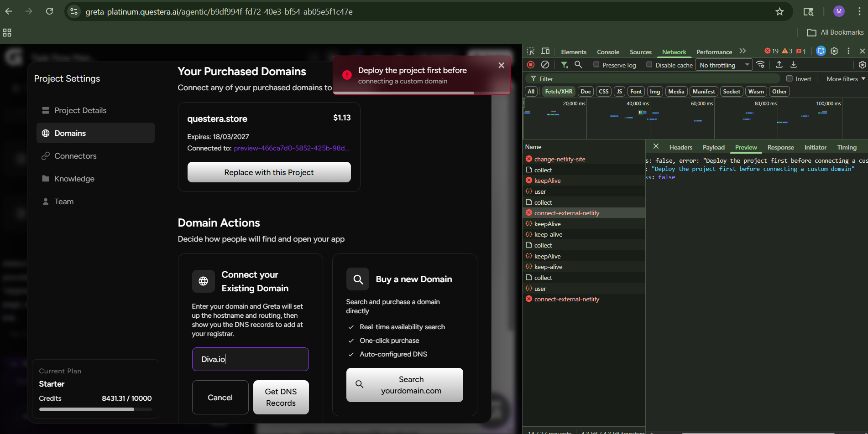The height and width of the screenshot is (434, 868).
Task: Toggle the CSS request filter
Action: [x=603, y=92]
